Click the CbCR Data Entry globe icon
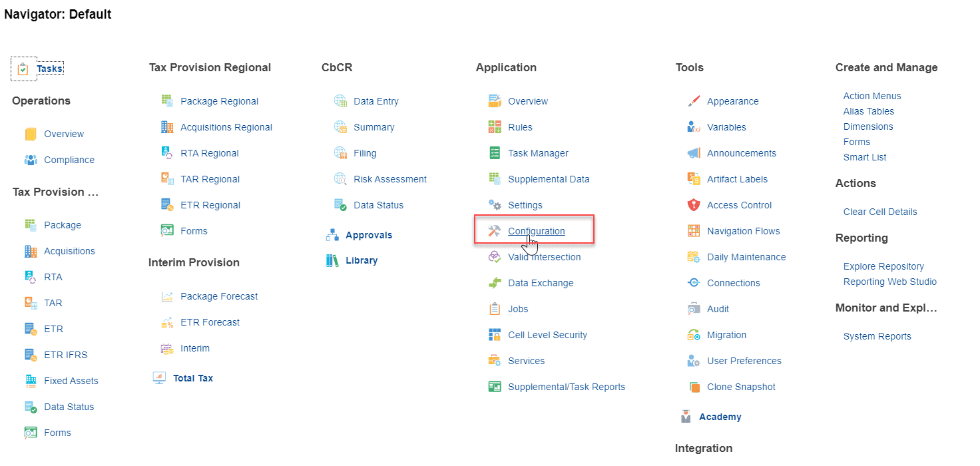The width and height of the screenshot is (980, 466). coord(340,101)
